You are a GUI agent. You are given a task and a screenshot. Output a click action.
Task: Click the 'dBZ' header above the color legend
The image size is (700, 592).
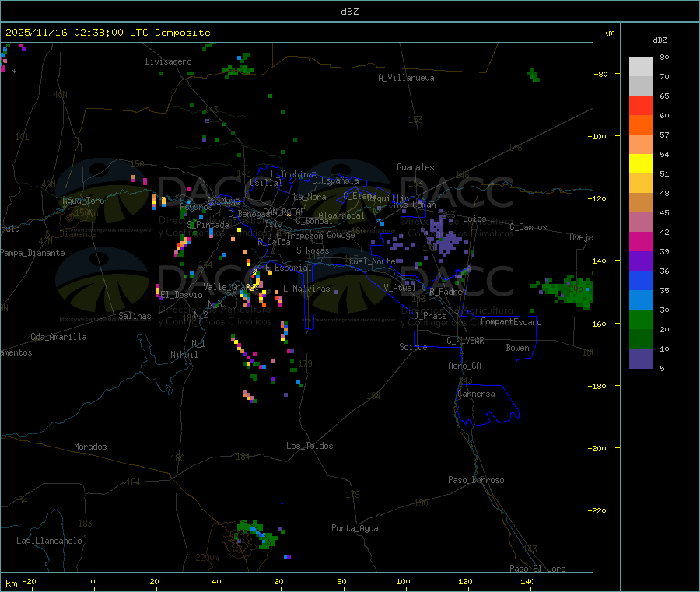coord(660,40)
